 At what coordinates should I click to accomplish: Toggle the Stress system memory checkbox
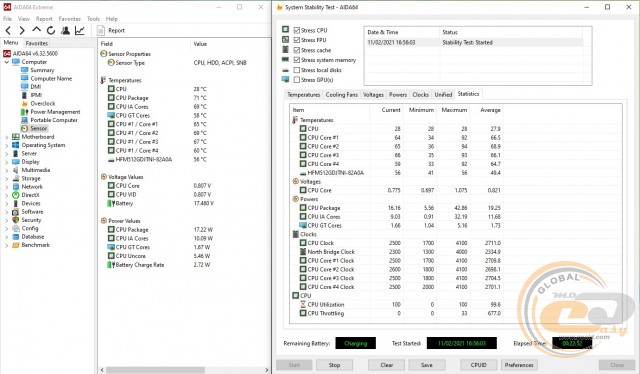coord(297,60)
